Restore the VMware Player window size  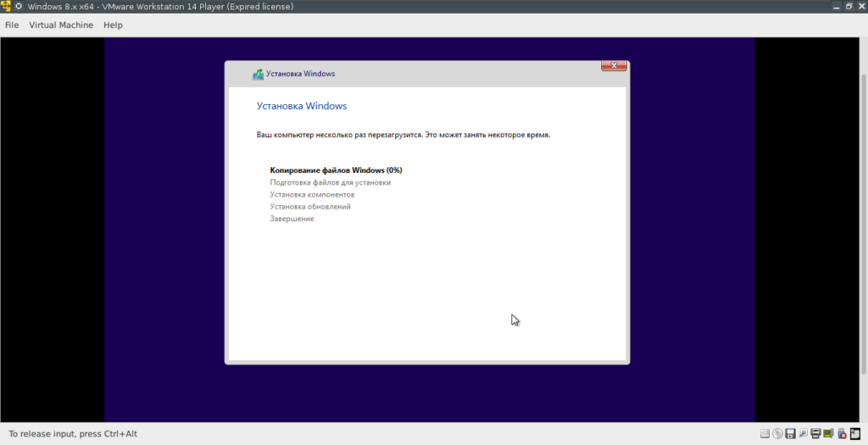point(849,7)
